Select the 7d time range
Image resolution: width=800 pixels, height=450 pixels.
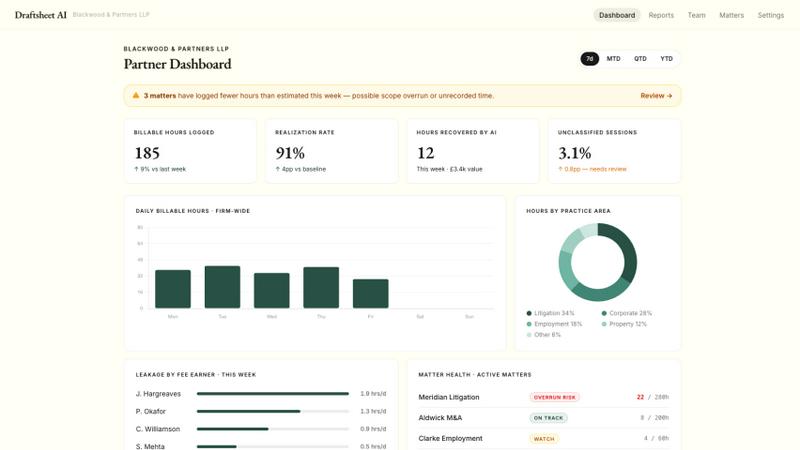click(590, 59)
